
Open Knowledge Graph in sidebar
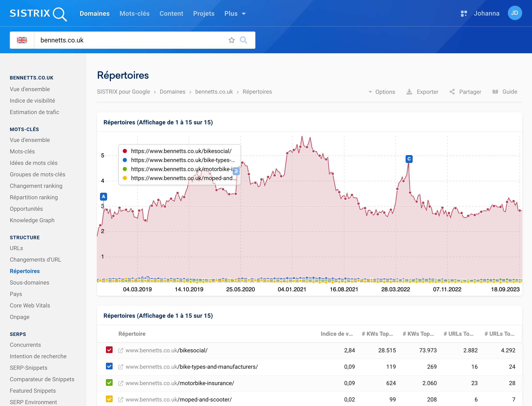pyautogui.click(x=32, y=220)
